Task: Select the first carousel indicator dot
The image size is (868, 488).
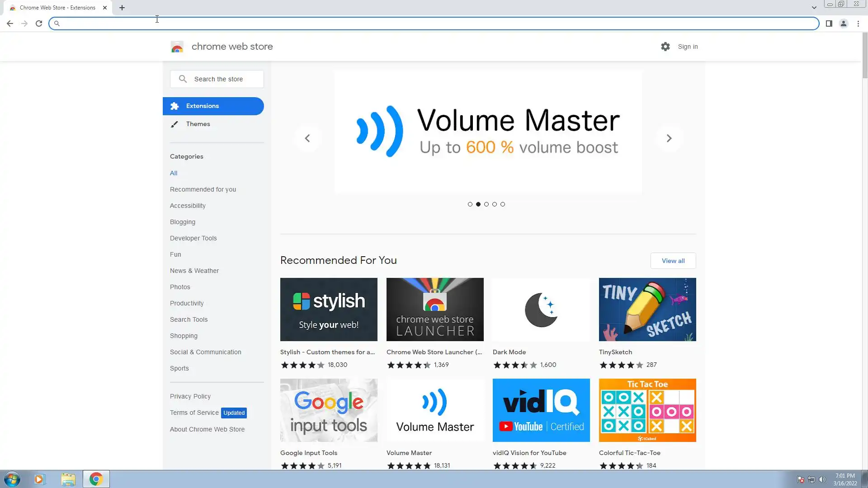Action: (470, 204)
